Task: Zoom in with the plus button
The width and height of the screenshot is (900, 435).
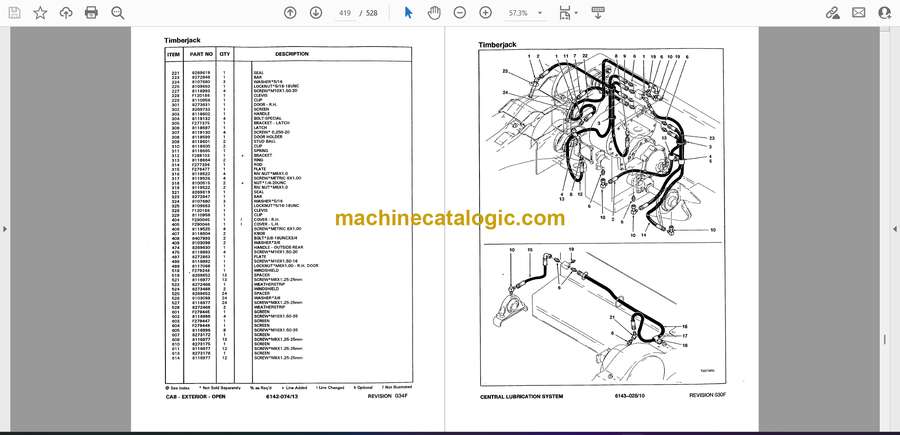Action: (x=486, y=13)
